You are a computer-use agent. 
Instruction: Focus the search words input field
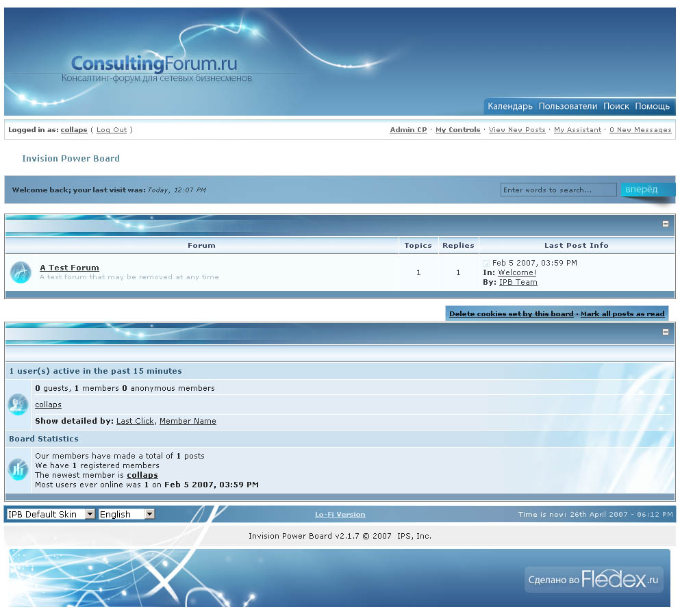(558, 190)
